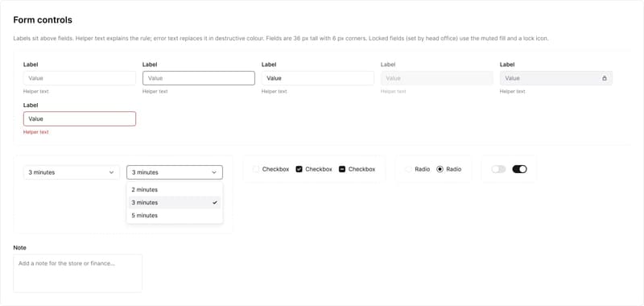Image resolution: width=644 pixels, height=306 pixels.
Task: Click the selected Radio option
Action: pos(440,169)
